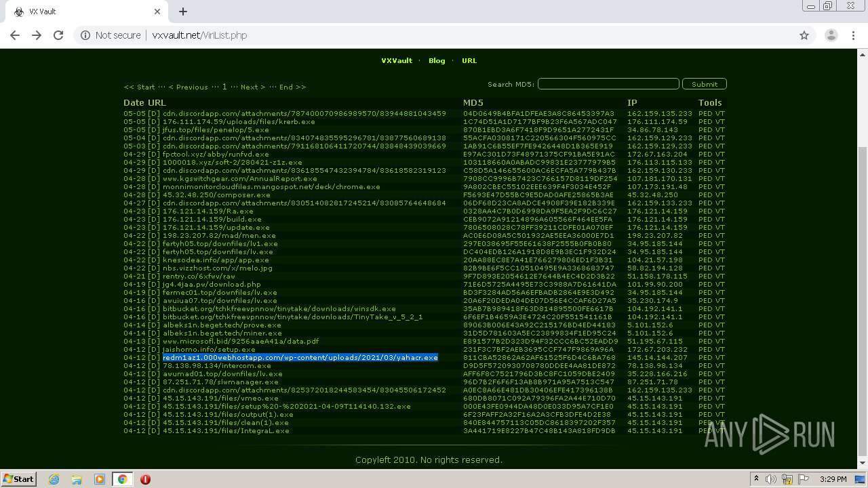Open the volume tray icon
This screenshot has width=868, height=488.
point(771,479)
